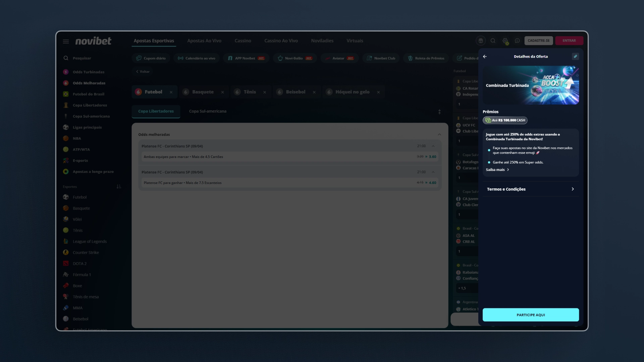Click the ATP/WTA tennis ball icon
The image size is (644, 362).
coord(66,149)
